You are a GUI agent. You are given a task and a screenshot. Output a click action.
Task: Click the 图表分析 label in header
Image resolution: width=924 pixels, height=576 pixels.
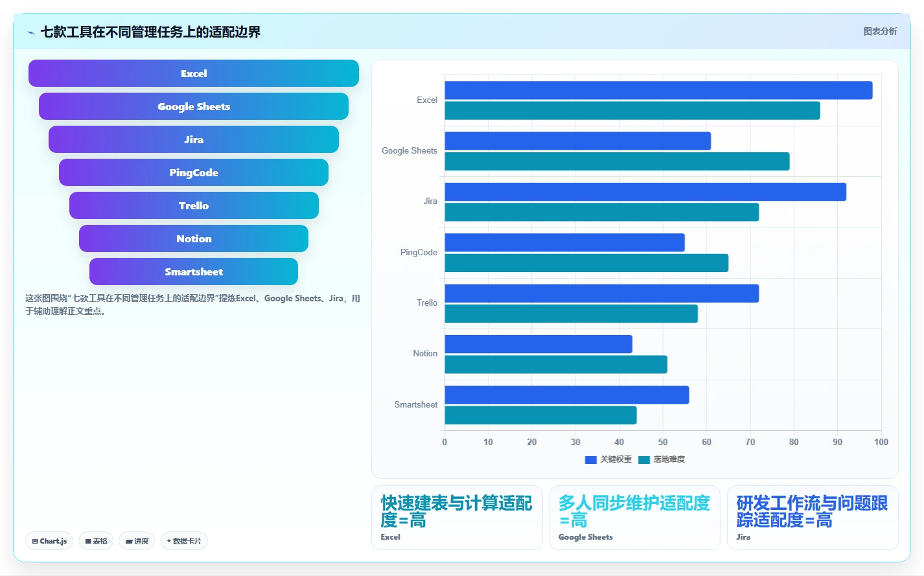[880, 31]
